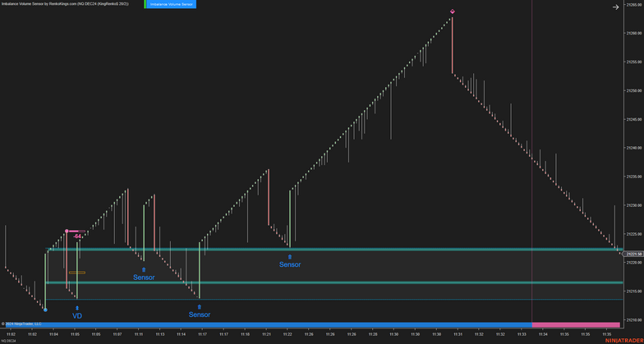Viewport: 644px width, 344px height.
Task: Click the -64 pink value label
Action: coord(76,236)
